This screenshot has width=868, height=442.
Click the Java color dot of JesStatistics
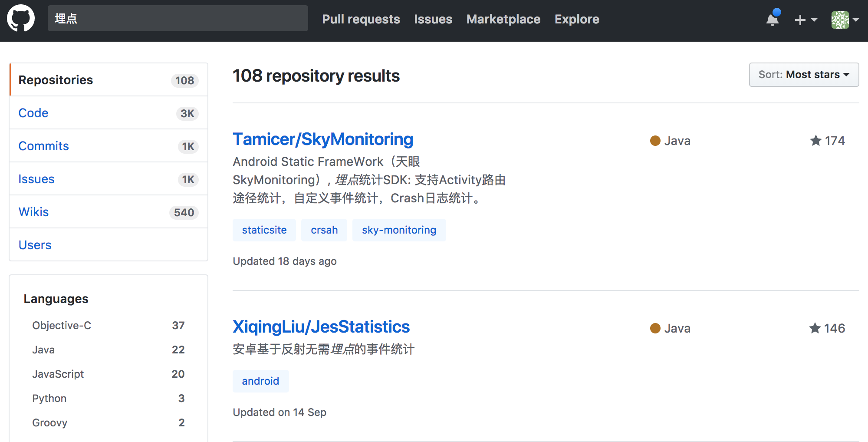click(x=655, y=328)
